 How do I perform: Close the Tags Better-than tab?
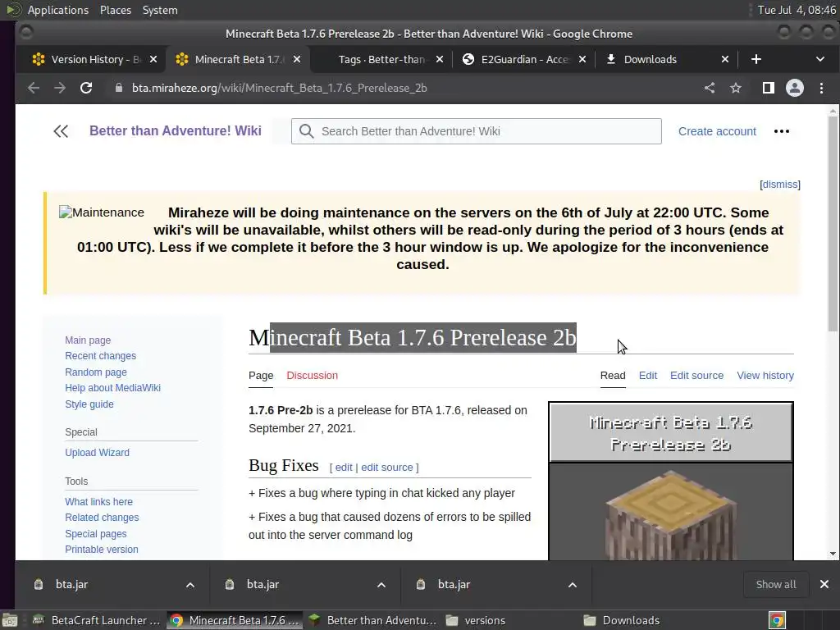pyautogui.click(x=440, y=59)
